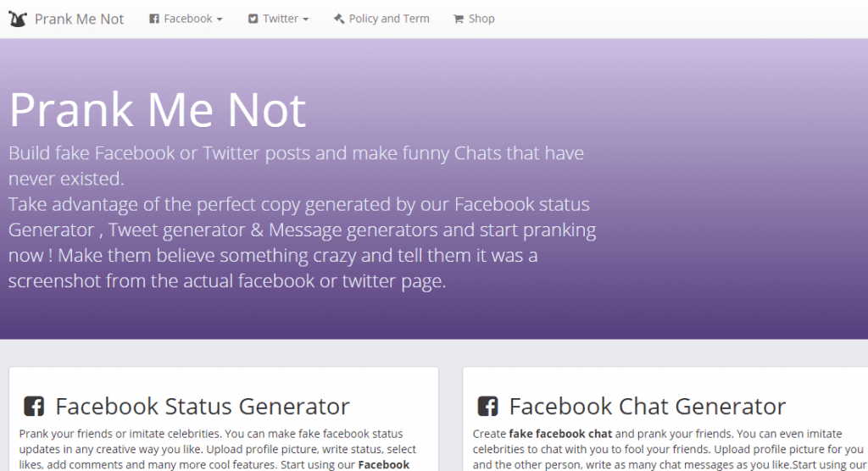The image size is (868, 471).
Task: Select the Facebook Status Generator heading
Action: [202, 407]
